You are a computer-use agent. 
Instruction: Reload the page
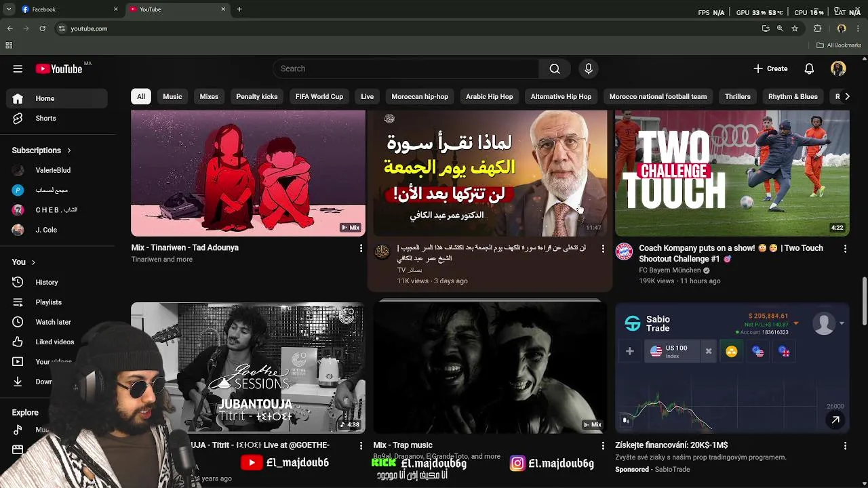point(42,28)
